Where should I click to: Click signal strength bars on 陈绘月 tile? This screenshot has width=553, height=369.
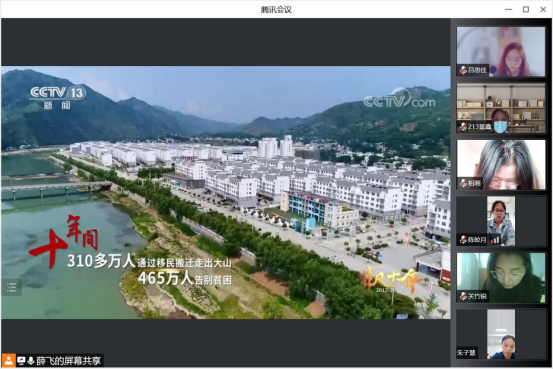(x=496, y=240)
